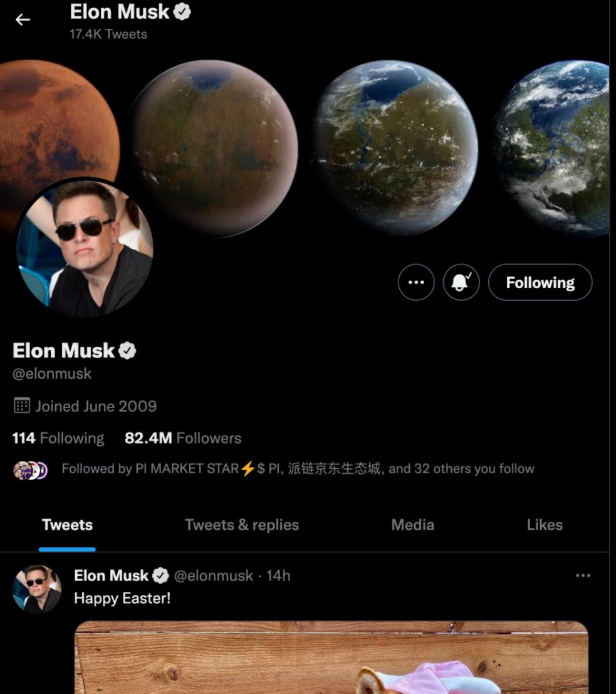
Task: Click the verified badge next to profile name
Action: click(127, 350)
